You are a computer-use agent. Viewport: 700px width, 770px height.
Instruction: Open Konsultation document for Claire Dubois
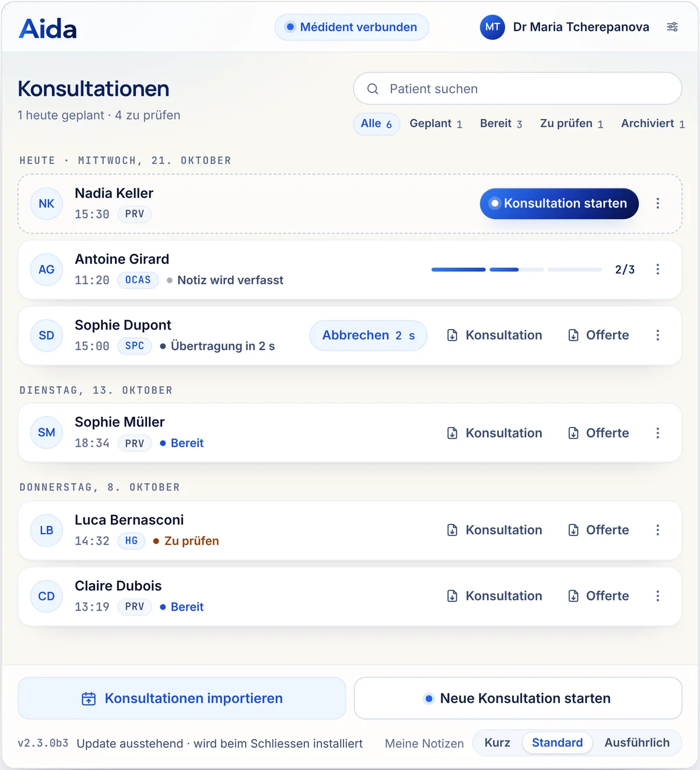tap(495, 596)
